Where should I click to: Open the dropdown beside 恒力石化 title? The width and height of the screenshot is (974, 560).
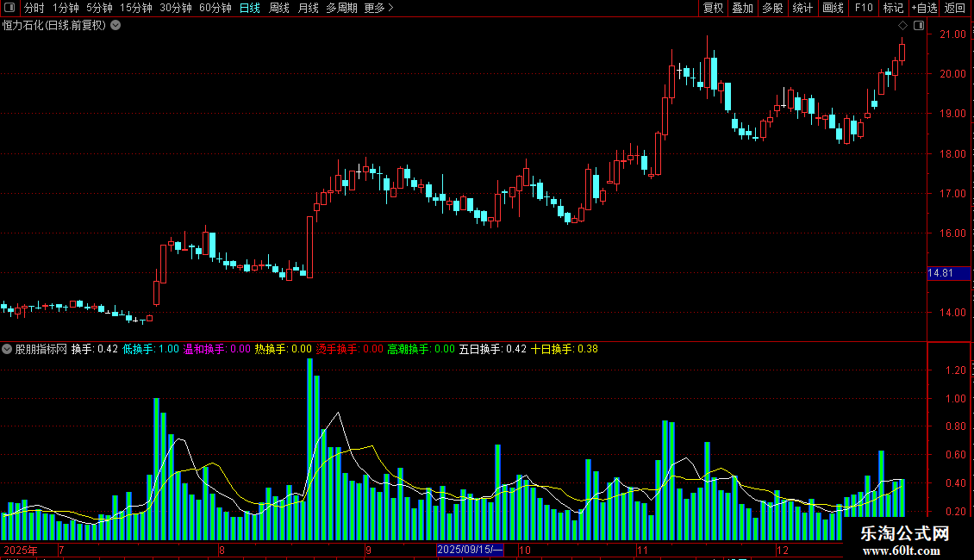coord(116,26)
